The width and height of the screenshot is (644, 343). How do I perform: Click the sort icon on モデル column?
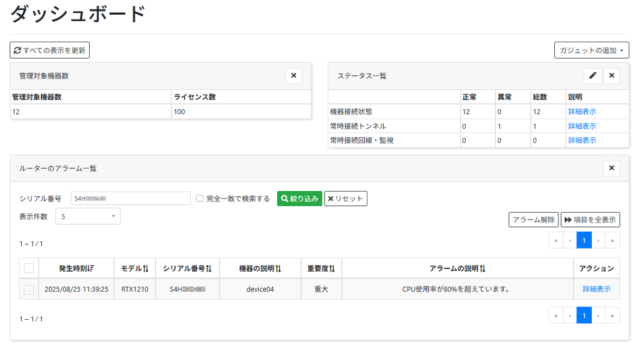pyautogui.click(x=146, y=268)
